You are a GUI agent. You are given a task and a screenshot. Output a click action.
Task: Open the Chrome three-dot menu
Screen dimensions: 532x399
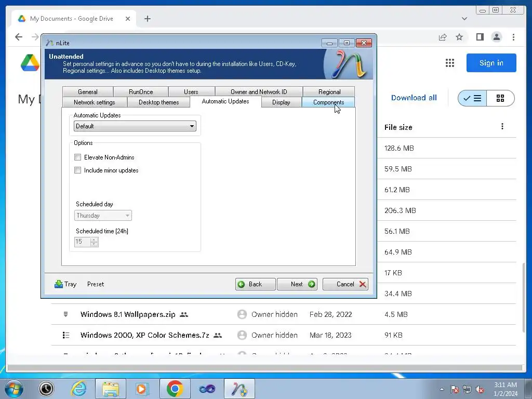pyautogui.click(x=513, y=37)
